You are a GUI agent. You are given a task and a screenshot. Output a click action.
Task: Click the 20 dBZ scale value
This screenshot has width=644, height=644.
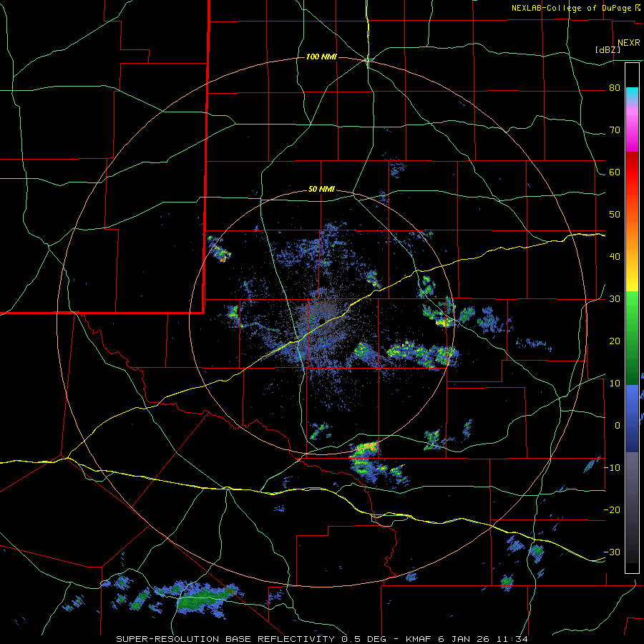[x=615, y=341]
